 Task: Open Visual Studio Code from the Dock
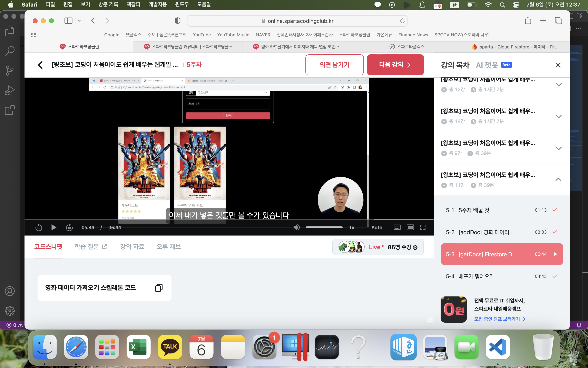pyautogui.click(x=498, y=347)
